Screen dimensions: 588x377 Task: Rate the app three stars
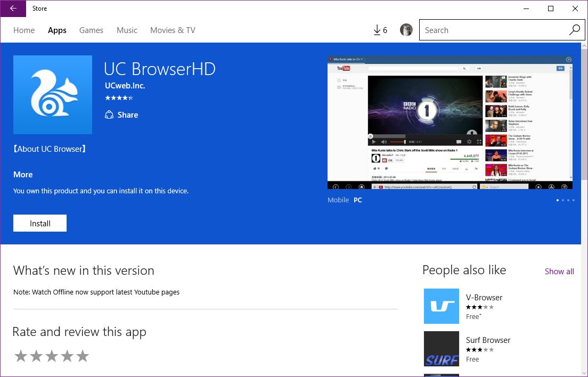(51, 356)
